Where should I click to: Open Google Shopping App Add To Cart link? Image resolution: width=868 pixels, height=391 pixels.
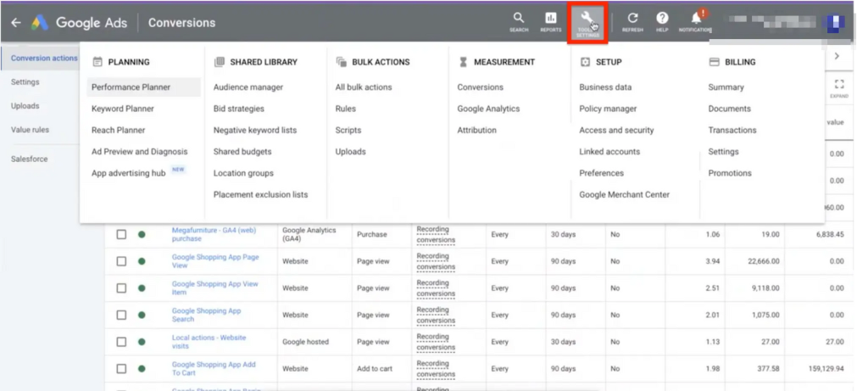tap(214, 368)
